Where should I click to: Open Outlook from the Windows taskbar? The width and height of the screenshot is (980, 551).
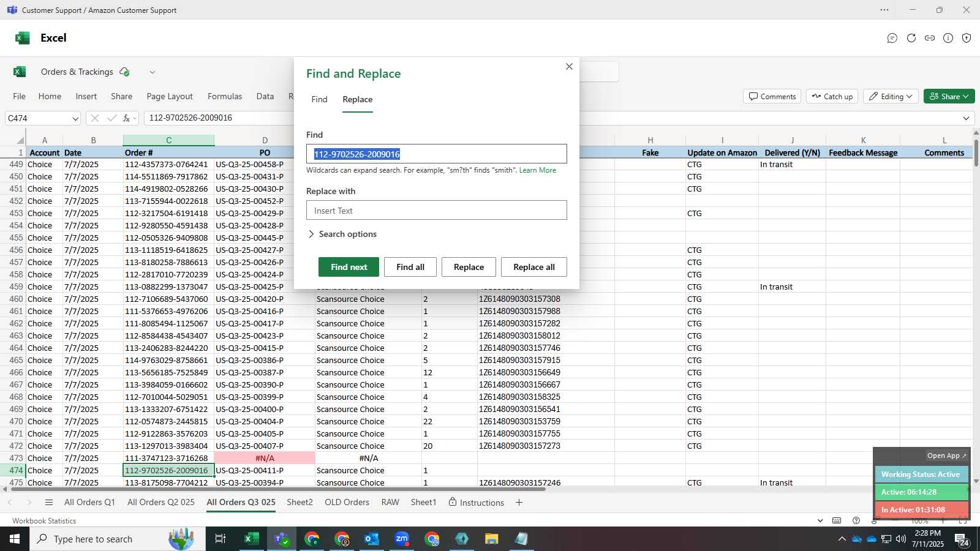371,539
